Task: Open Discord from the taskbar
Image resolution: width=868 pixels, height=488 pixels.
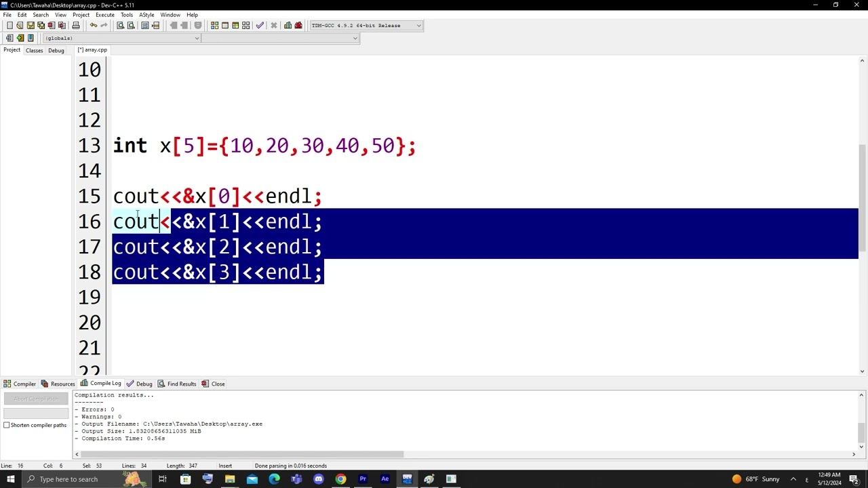Action: (319, 479)
